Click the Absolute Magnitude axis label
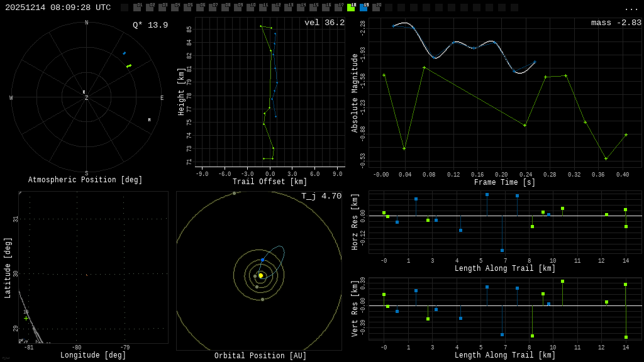Image resolution: width=644 pixels, height=362 pixels. point(355,93)
